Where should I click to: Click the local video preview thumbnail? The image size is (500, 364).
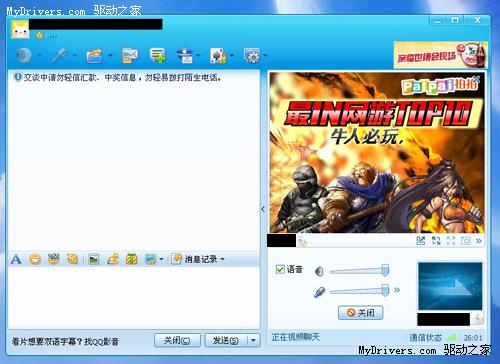pyautogui.click(x=450, y=286)
